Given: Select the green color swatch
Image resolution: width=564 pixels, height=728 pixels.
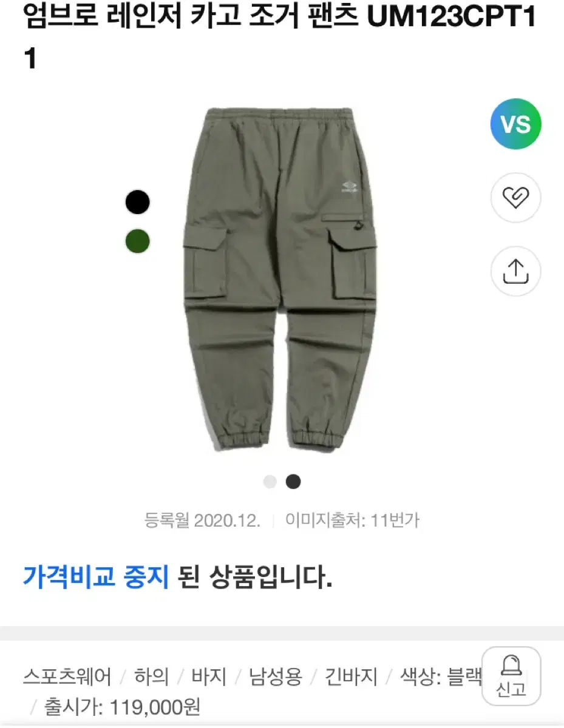Looking at the screenshot, I should (x=138, y=241).
